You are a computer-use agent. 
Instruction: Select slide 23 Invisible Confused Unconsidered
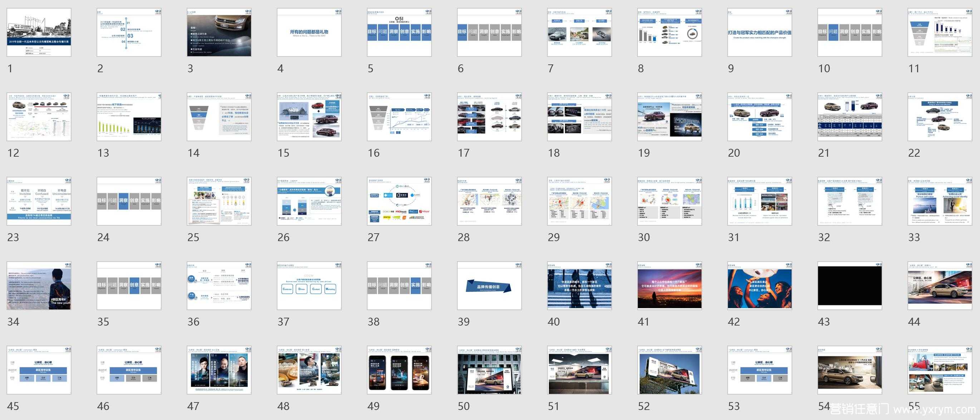coord(39,201)
